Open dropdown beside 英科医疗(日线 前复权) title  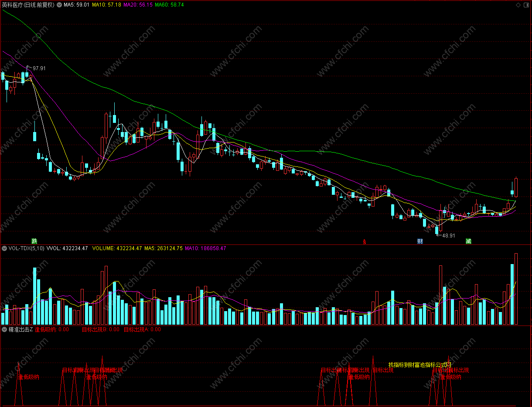point(59,5)
